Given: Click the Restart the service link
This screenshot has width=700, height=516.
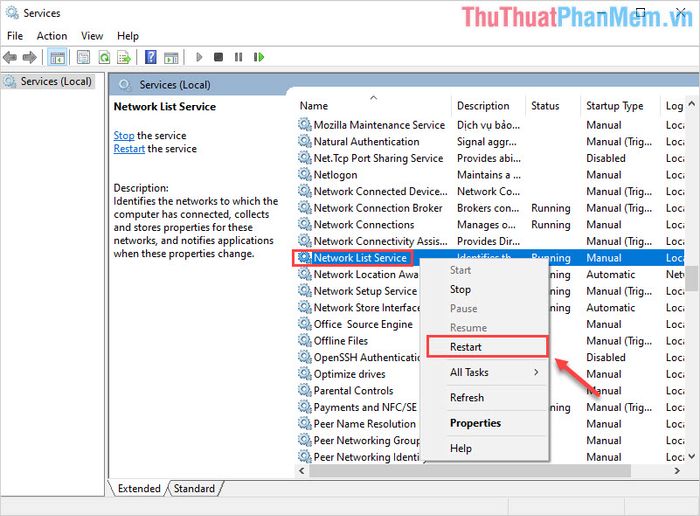Looking at the screenshot, I should [129, 149].
